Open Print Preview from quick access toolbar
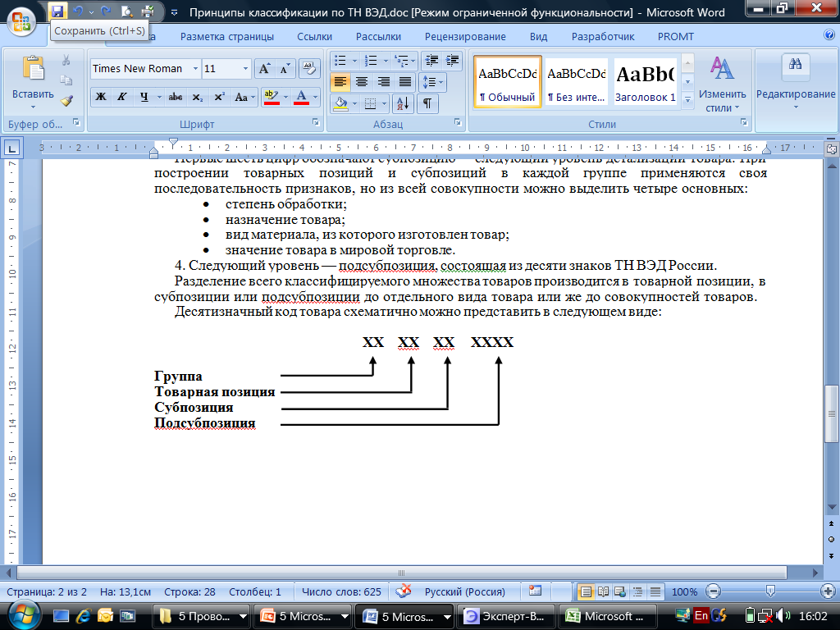 pos(127,11)
